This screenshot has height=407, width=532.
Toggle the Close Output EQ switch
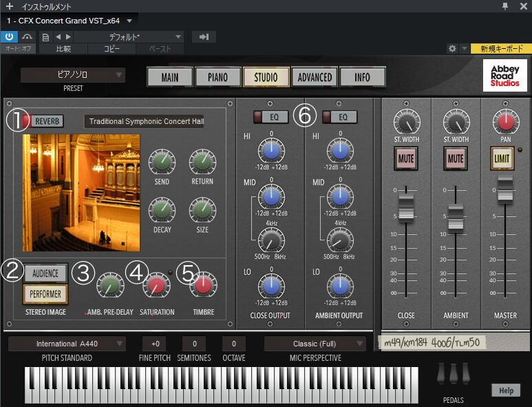(270, 117)
